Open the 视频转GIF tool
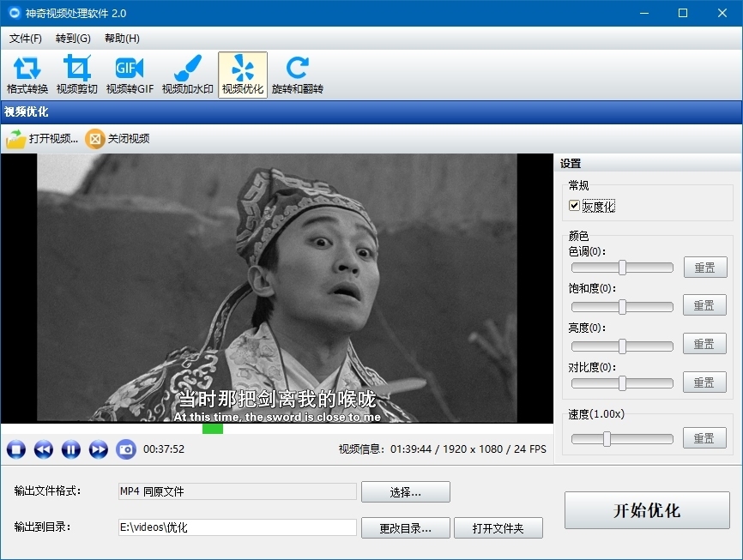The width and height of the screenshot is (743, 560). [x=130, y=75]
